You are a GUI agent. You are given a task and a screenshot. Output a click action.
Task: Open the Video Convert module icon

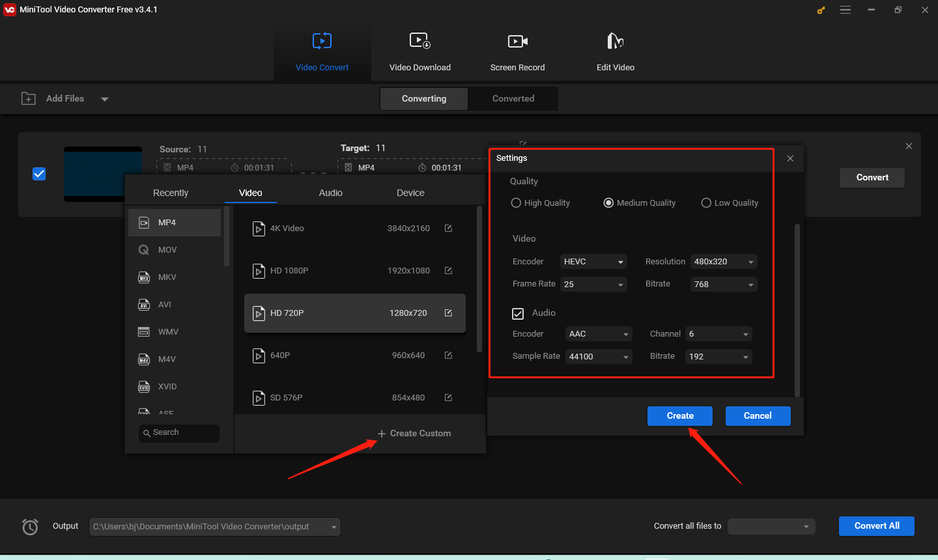click(322, 41)
